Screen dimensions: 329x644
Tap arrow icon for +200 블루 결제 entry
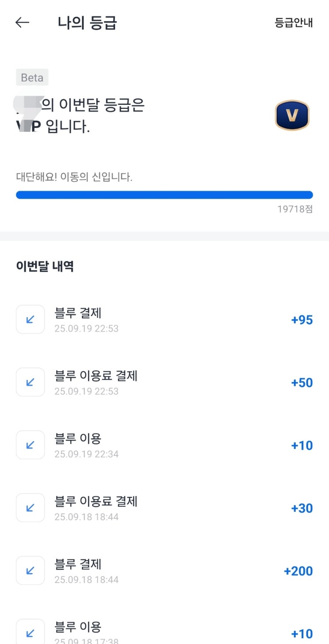(x=30, y=571)
